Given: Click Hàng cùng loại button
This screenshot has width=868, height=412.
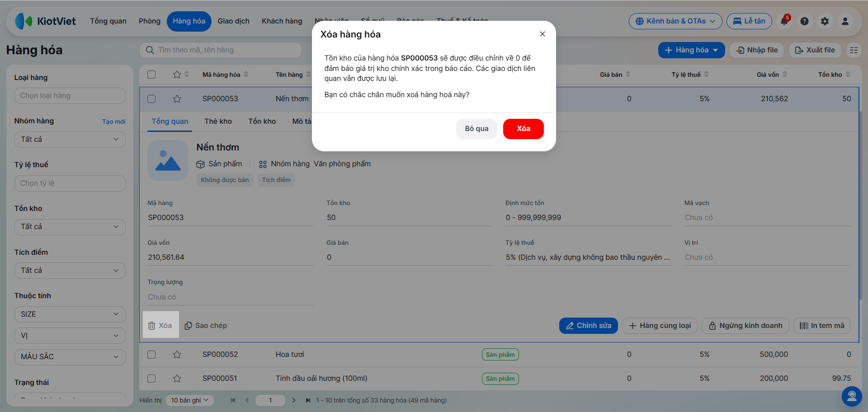Looking at the screenshot, I should (x=660, y=326).
